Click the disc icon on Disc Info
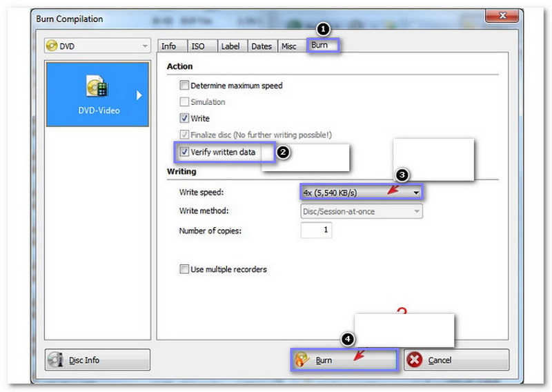 pos(56,360)
